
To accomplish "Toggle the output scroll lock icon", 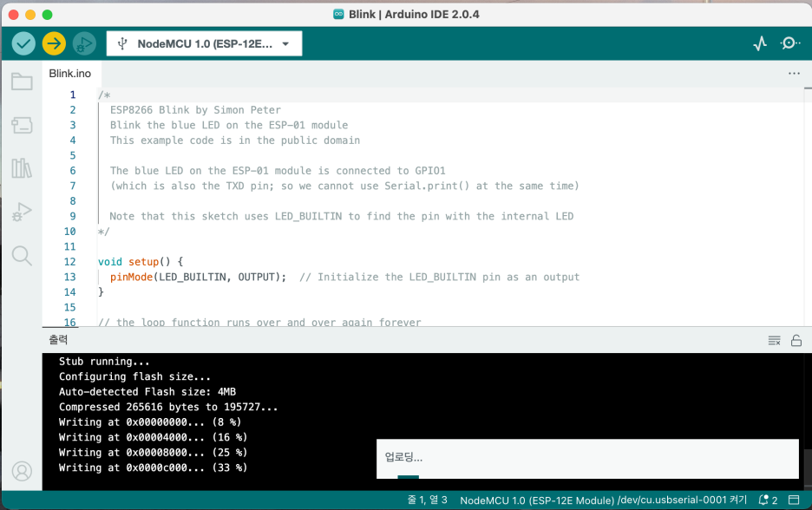I will [796, 340].
